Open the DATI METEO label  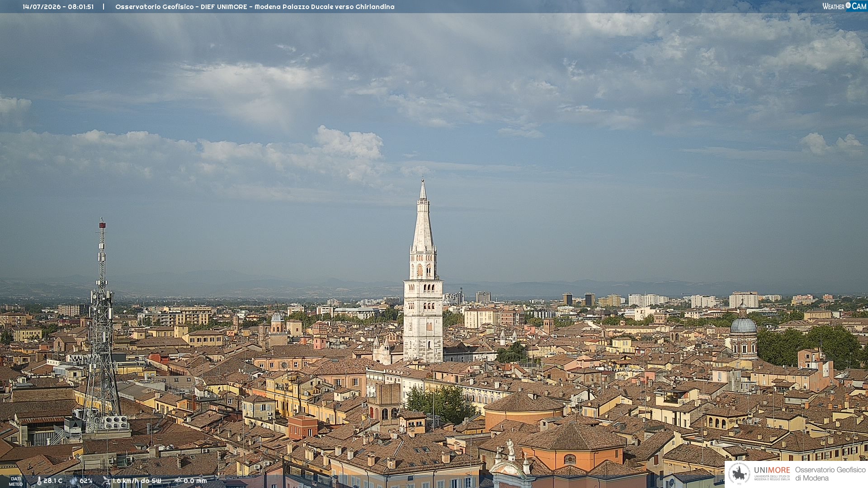click(x=16, y=481)
